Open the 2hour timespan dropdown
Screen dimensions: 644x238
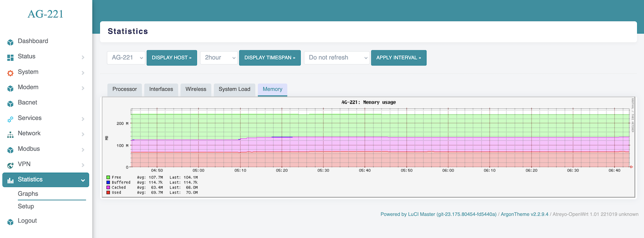(219, 58)
